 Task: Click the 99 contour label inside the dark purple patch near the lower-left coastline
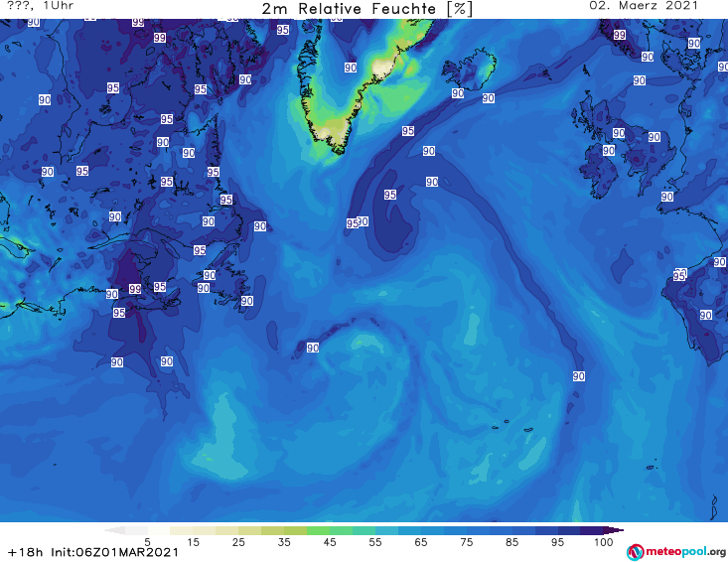click(x=135, y=289)
